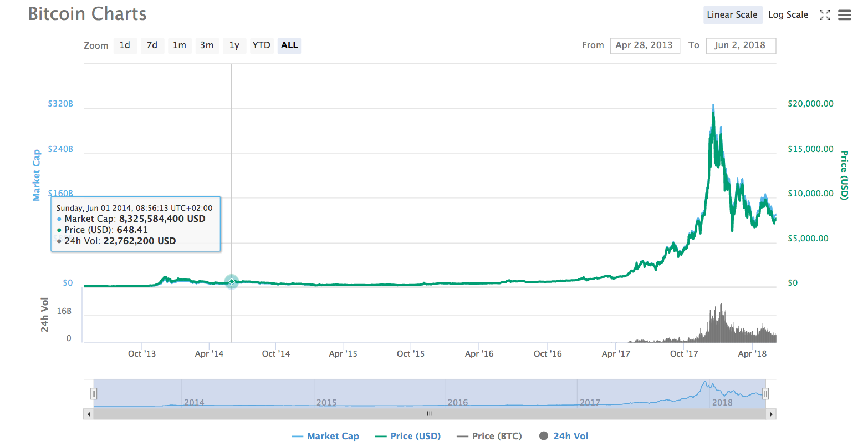Edit the To date field Jun 2, 2018
Screen dimensions: 868x446
click(741, 45)
